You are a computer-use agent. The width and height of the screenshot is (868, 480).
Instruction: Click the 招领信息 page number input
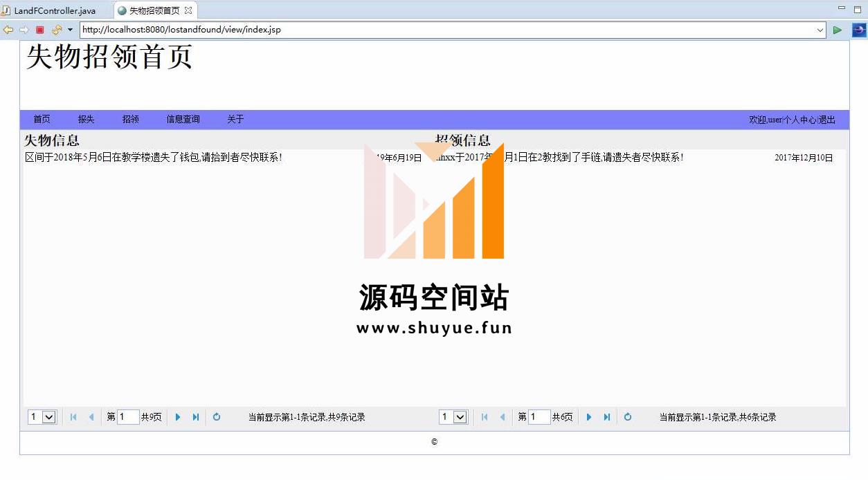tap(539, 417)
